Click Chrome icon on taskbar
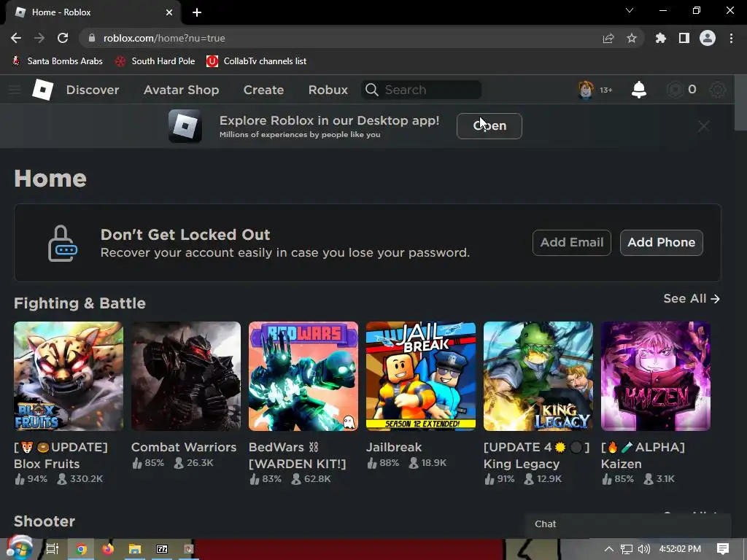Image resolution: width=747 pixels, height=560 pixels. tap(82, 549)
